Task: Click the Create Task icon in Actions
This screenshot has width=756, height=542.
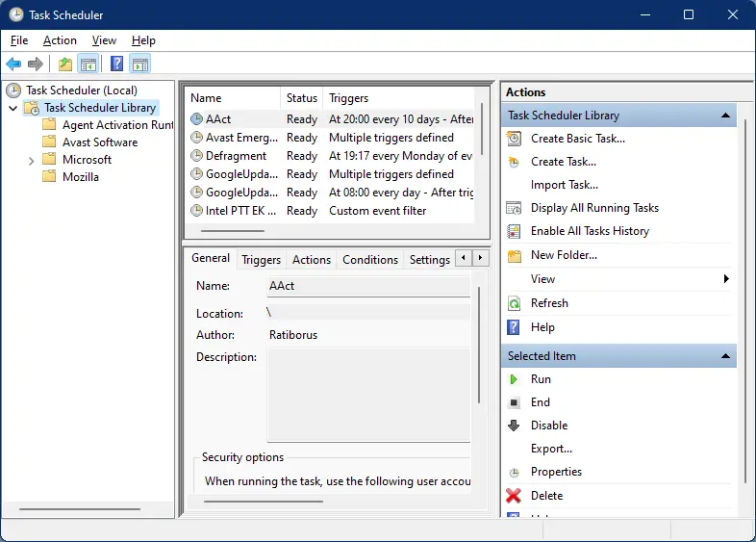Action: [x=514, y=162]
